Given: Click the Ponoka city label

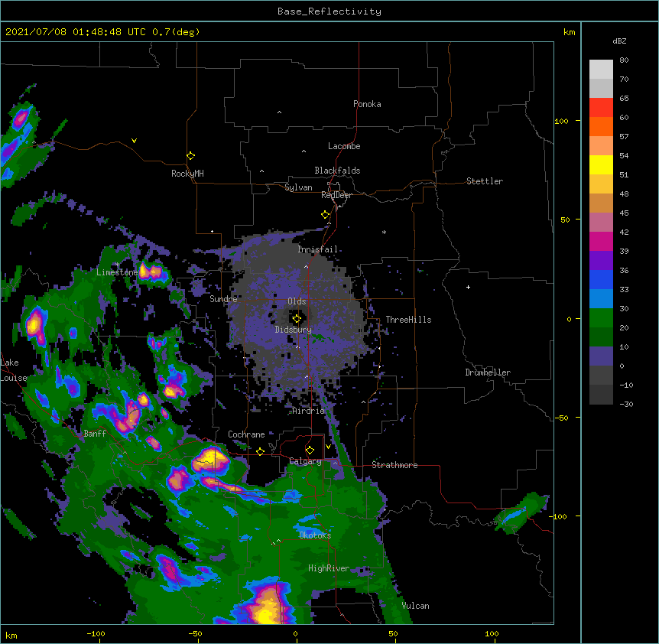Looking at the screenshot, I should click(367, 104).
